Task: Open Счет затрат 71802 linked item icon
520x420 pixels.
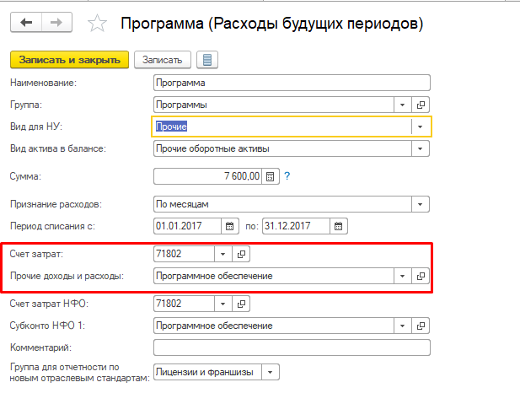Action: coord(240,254)
